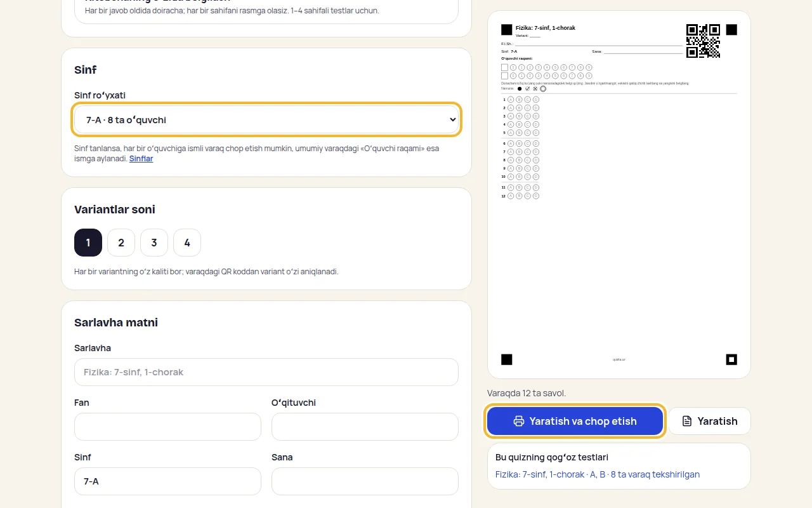This screenshot has width=812, height=508.
Task: Focus the Sana date input field
Action: coord(365,481)
